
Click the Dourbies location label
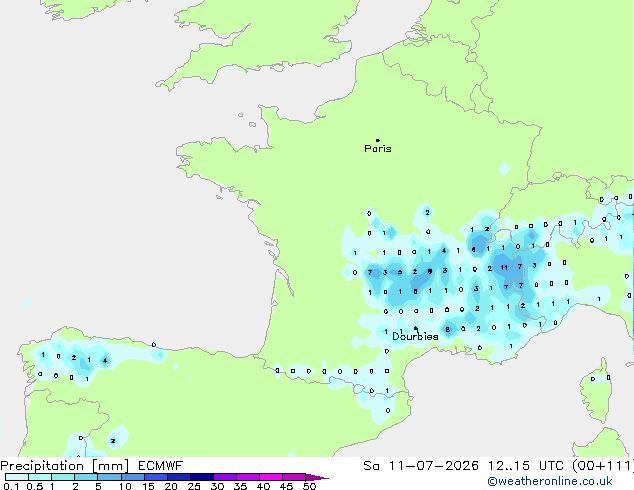click(x=415, y=336)
